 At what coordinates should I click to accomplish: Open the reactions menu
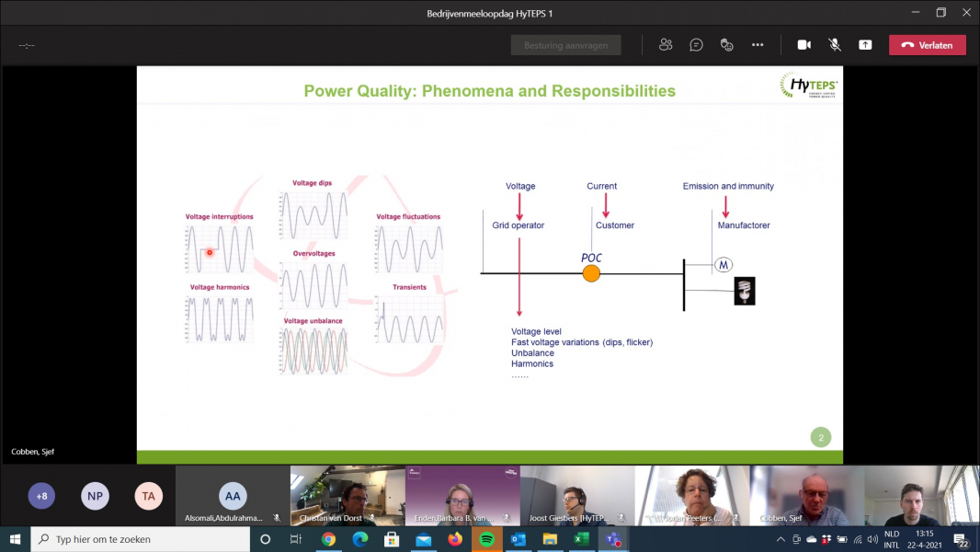pyautogui.click(x=726, y=45)
